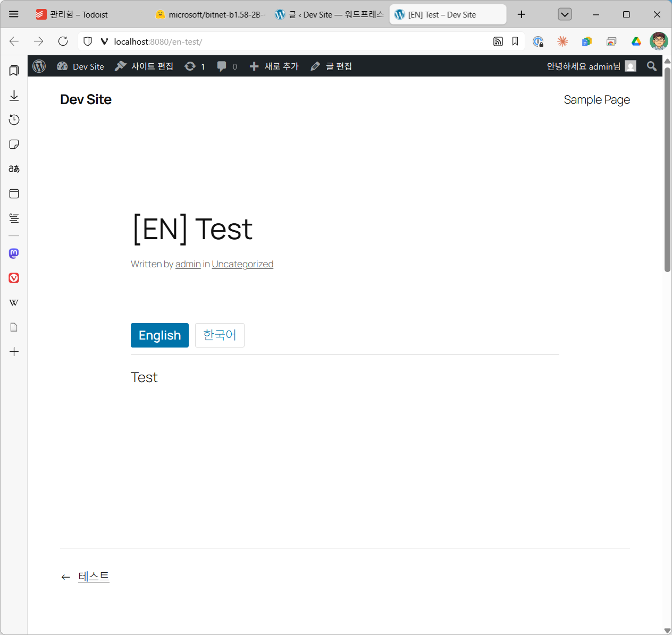Open the Vivaldi web panel

coord(14,278)
